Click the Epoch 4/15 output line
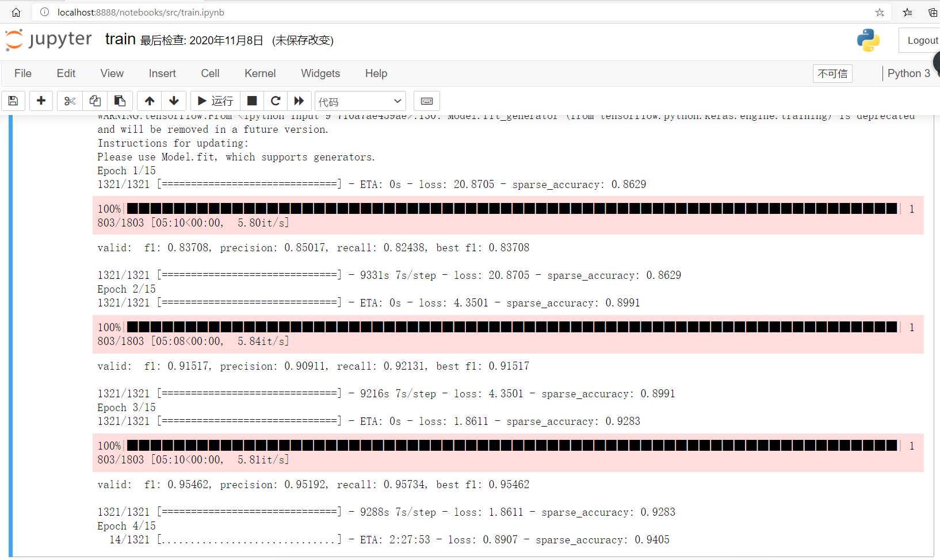The image size is (940, 560). pyautogui.click(x=127, y=526)
